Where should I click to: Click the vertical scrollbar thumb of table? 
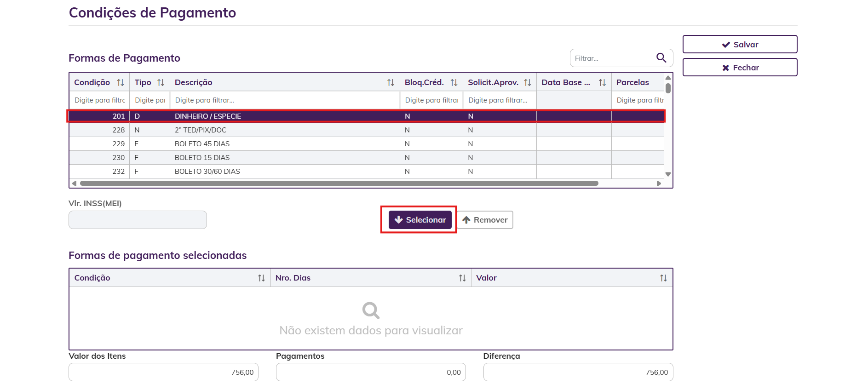click(x=668, y=88)
